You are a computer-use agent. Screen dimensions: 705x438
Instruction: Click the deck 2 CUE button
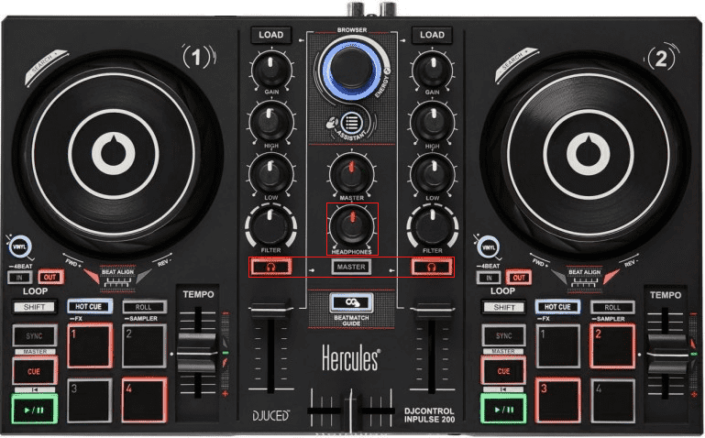coord(504,371)
